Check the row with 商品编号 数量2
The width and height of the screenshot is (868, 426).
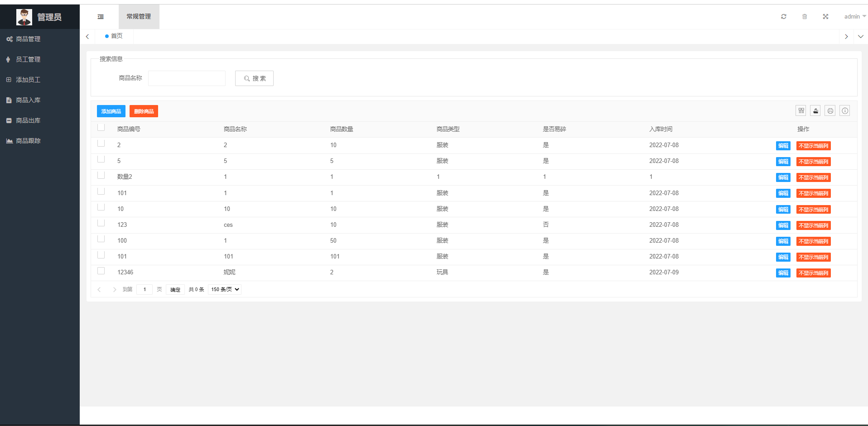pyautogui.click(x=101, y=175)
